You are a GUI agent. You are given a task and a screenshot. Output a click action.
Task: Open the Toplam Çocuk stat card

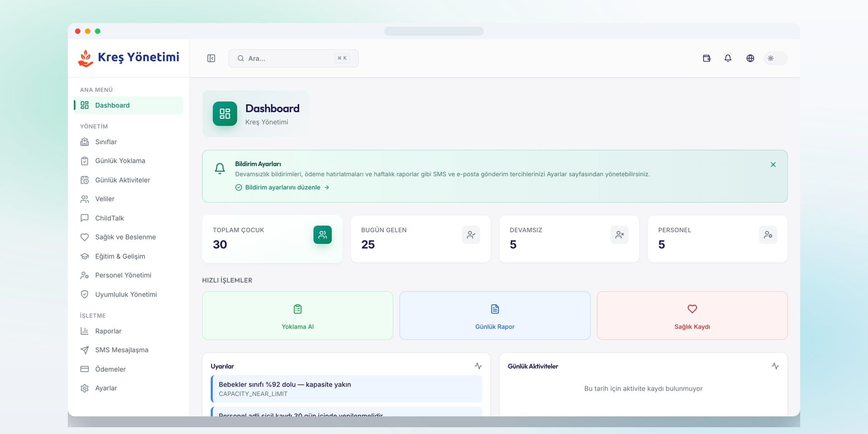[272, 239]
